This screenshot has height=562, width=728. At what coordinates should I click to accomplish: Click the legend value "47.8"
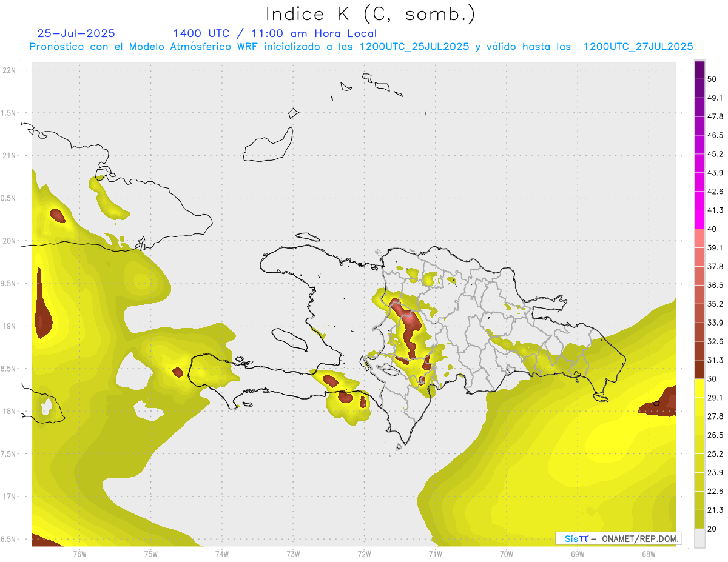click(715, 116)
